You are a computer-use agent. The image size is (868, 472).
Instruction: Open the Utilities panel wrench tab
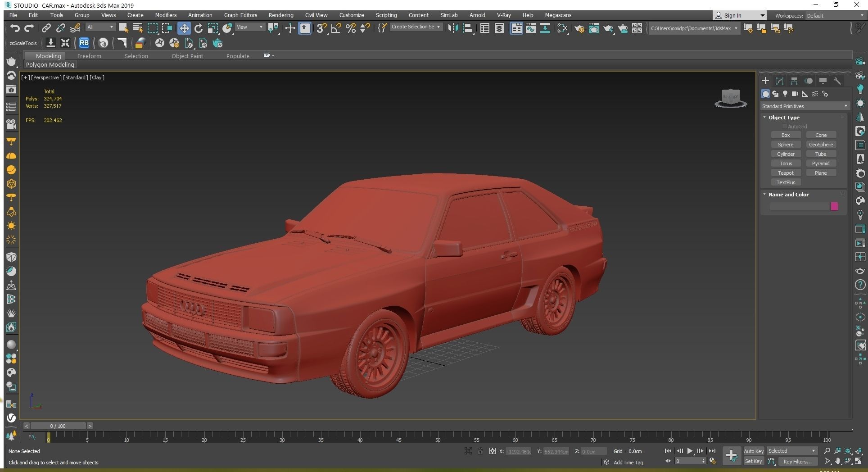(x=837, y=81)
